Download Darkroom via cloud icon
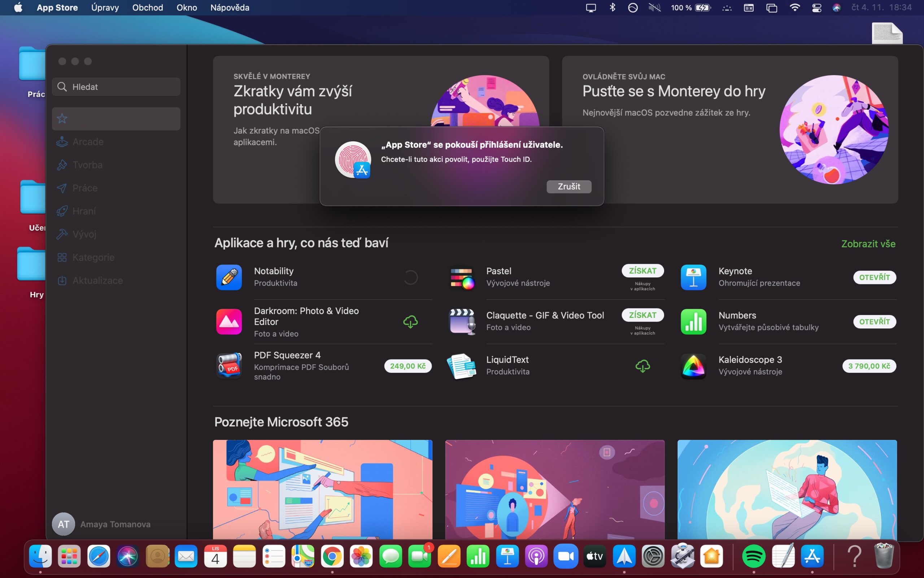The image size is (924, 578). [x=410, y=322]
